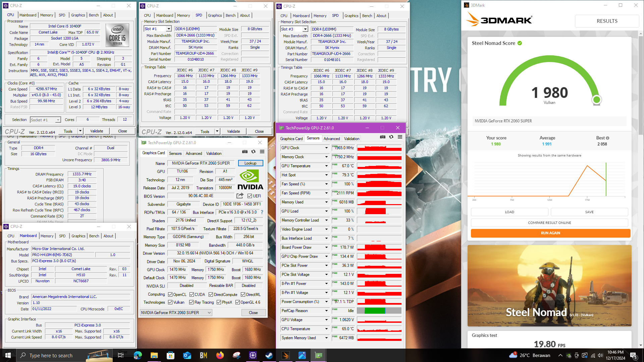Open Outlook from taskbar
The image size is (644, 362).
(x=187, y=355)
